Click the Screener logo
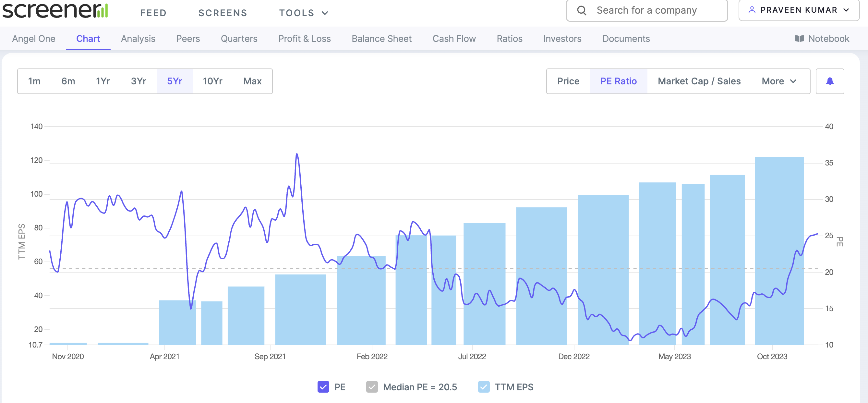Image resolution: width=868 pixels, height=403 pixels. tap(55, 10)
